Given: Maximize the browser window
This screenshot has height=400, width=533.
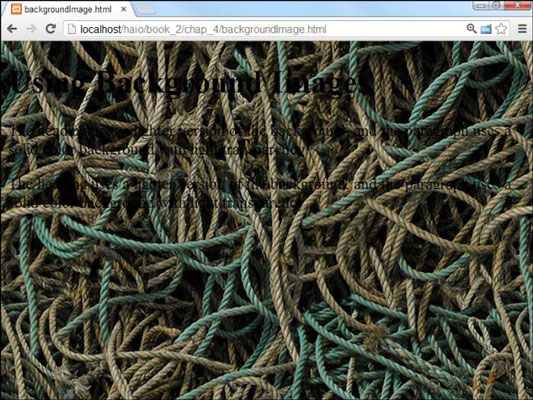Looking at the screenshot, I should click(496, 5).
